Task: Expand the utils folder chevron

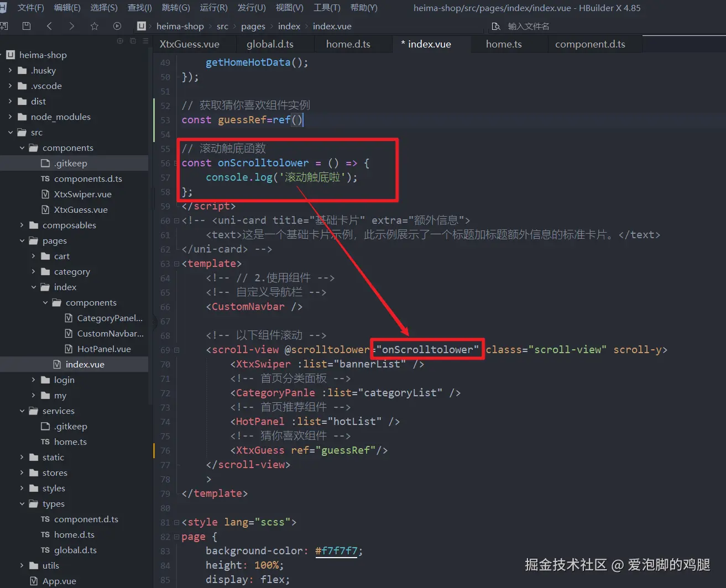Action: tap(22, 565)
